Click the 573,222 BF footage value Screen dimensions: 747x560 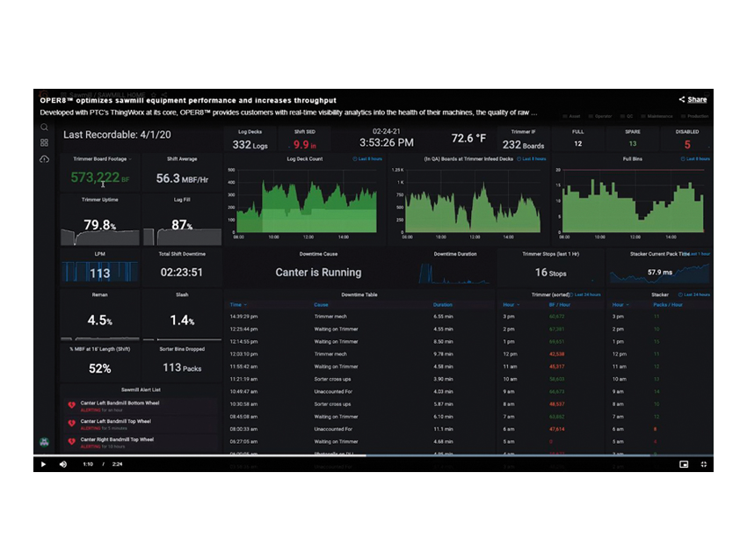[x=100, y=178]
